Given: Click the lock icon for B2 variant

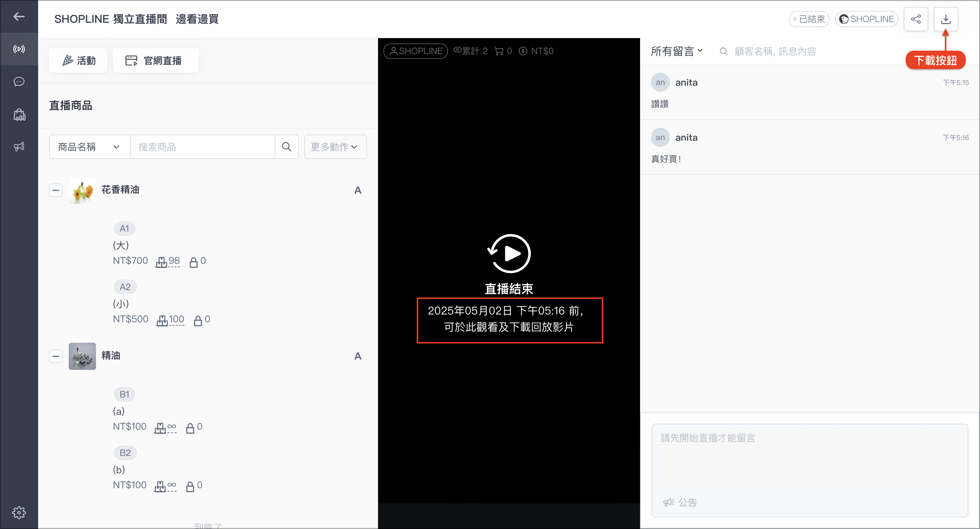Looking at the screenshot, I should click(x=190, y=487).
